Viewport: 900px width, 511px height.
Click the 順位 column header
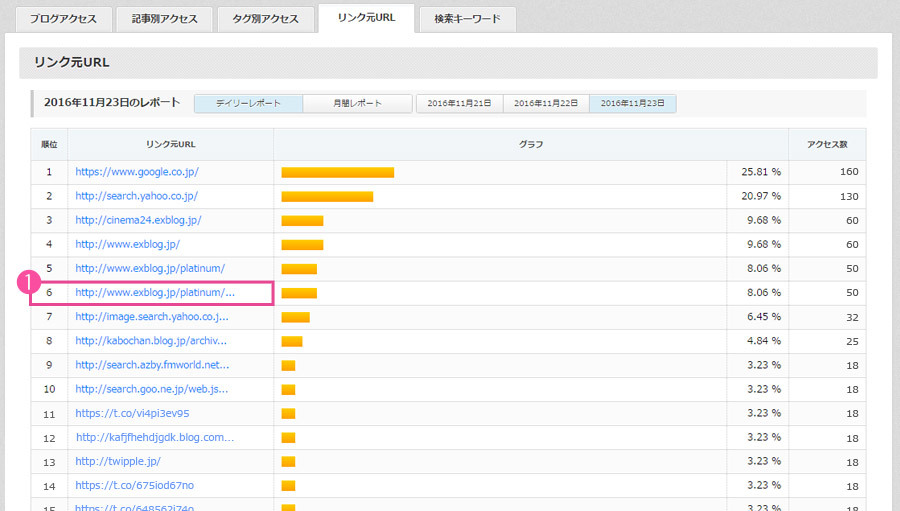49,144
